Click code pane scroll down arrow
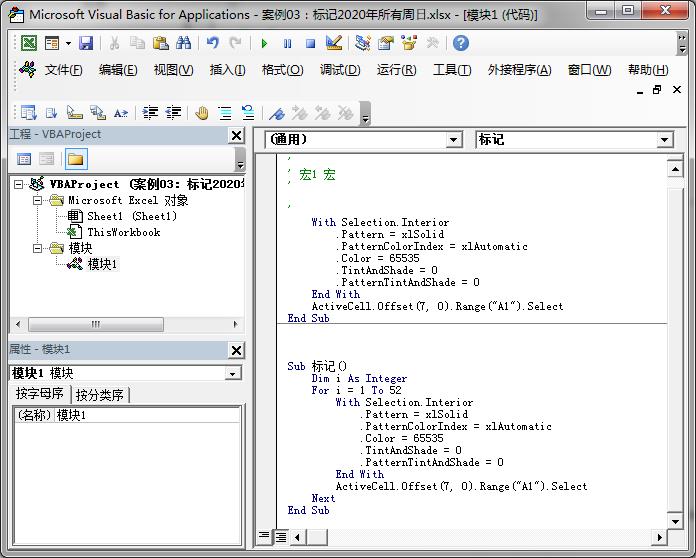Screen dimensions: 696x558 [675, 522]
